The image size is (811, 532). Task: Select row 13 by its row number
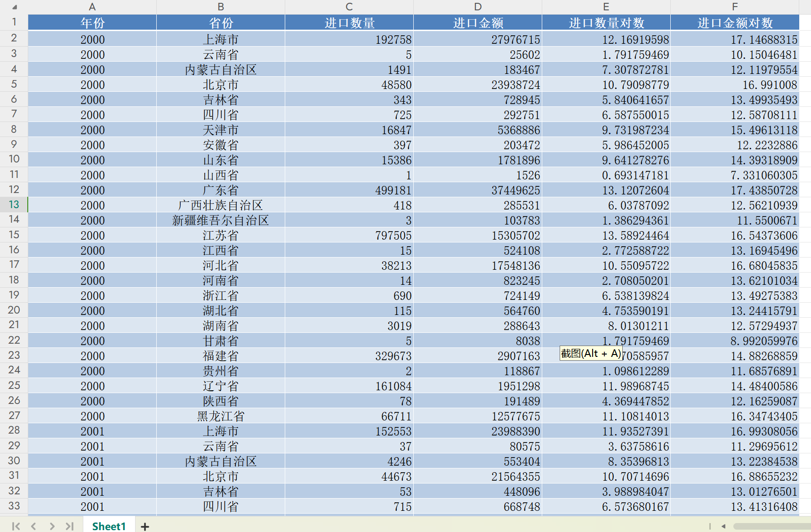14,205
